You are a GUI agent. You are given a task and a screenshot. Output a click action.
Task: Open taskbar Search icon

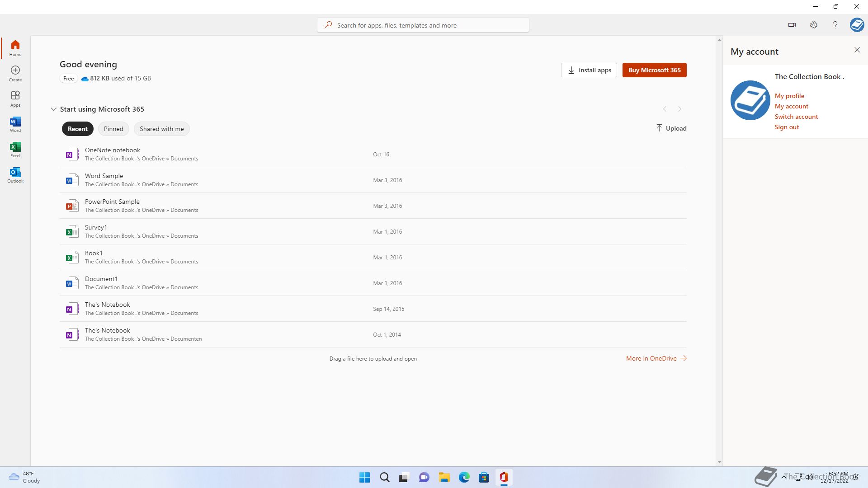coord(385,477)
